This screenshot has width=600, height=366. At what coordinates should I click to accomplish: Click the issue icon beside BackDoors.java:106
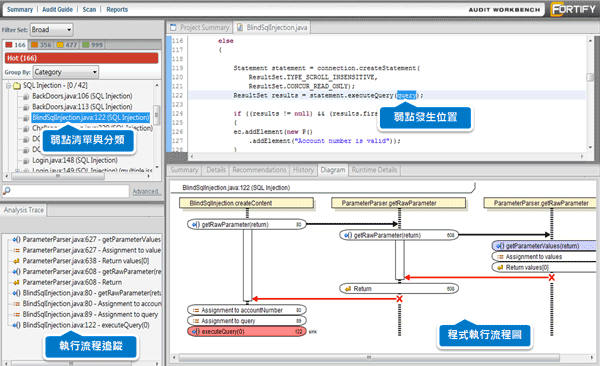point(26,96)
